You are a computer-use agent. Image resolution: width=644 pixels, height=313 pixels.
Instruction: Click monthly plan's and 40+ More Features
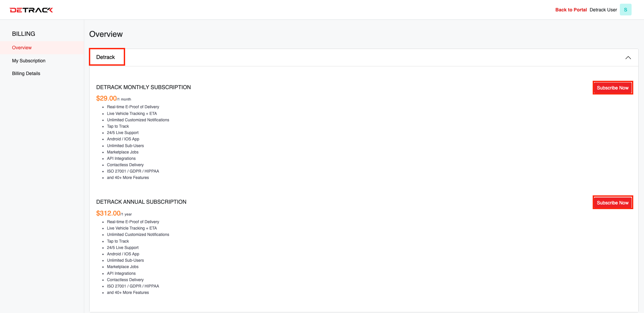tap(128, 178)
